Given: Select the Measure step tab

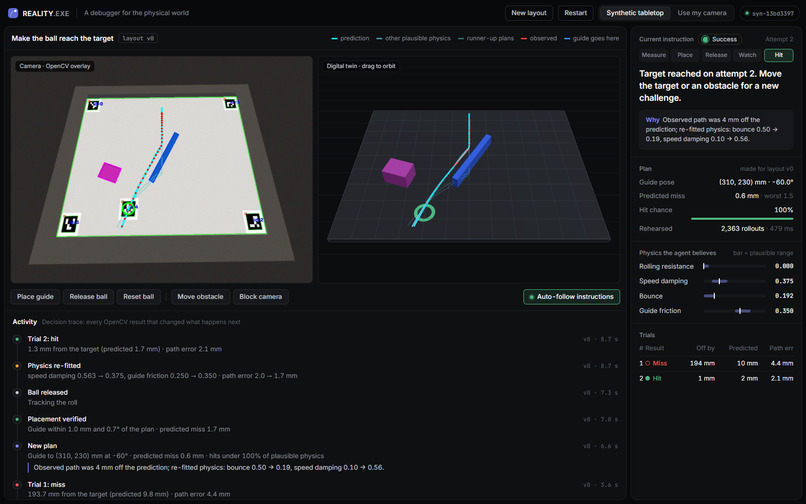Looking at the screenshot, I should [653, 55].
